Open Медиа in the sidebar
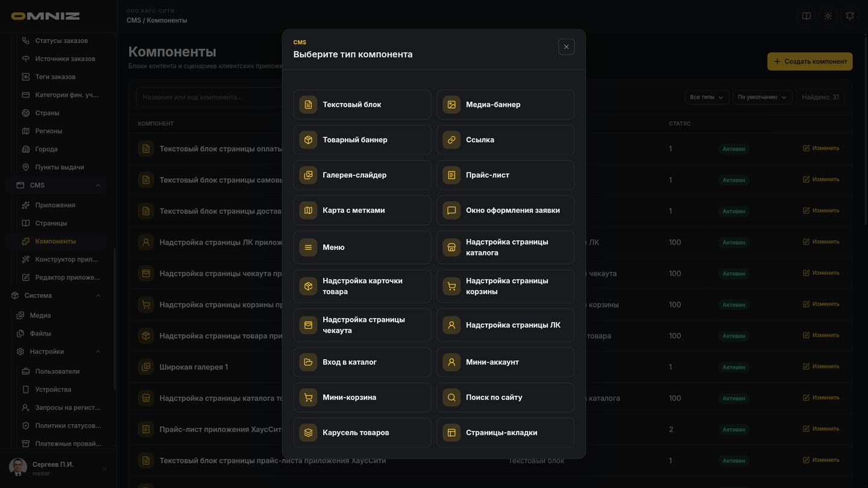This screenshot has height=488, width=868. [59, 316]
